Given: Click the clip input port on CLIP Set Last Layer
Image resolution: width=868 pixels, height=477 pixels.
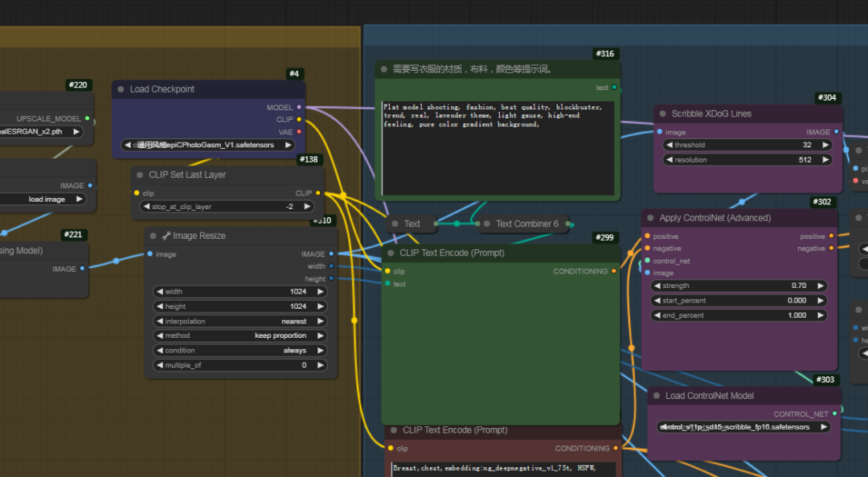Looking at the screenshot, I should tap(137, 193).
